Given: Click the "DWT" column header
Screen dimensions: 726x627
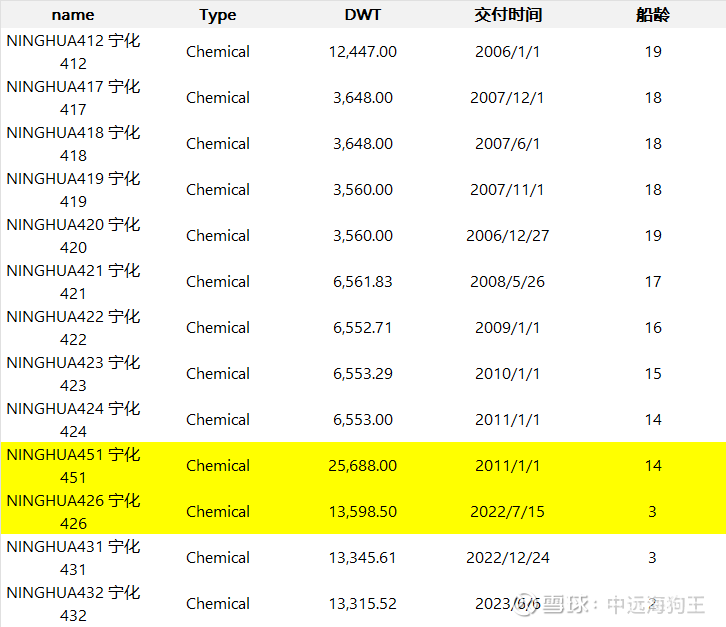Looking at the screenshot, I should (362, 14).
